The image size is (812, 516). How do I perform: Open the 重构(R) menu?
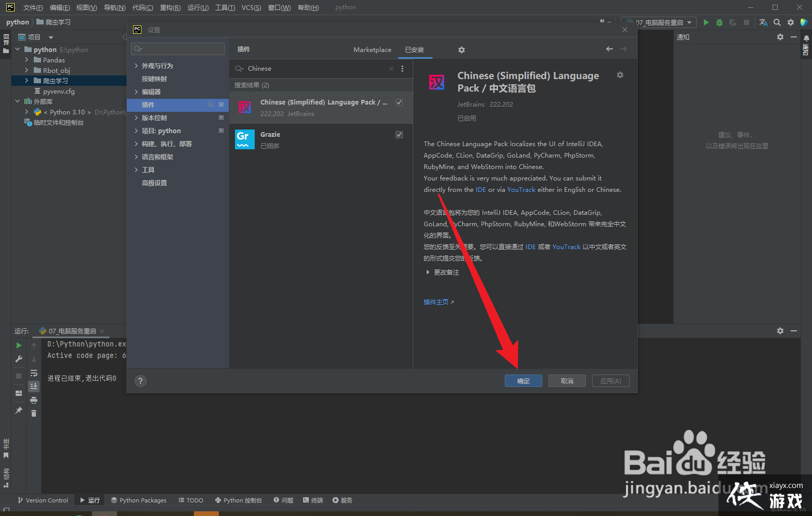(170, 7)
